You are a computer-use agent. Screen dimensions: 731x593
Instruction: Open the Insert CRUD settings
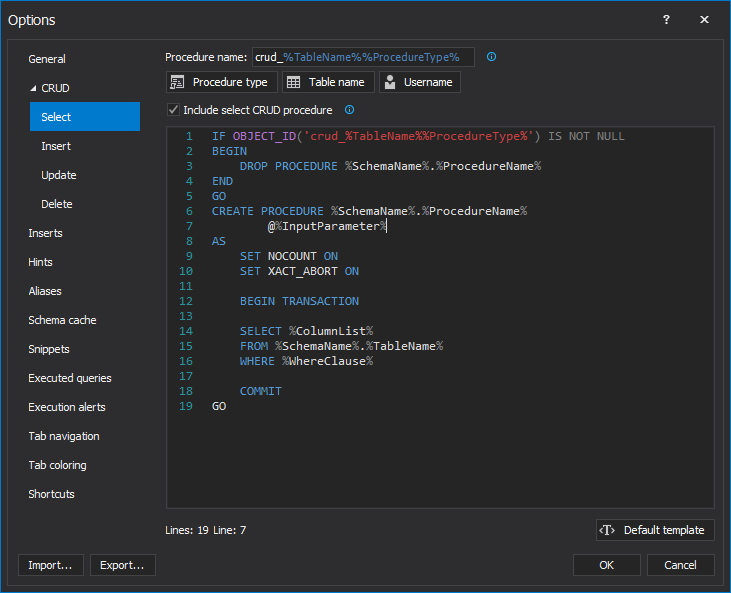tap(56, 146)
